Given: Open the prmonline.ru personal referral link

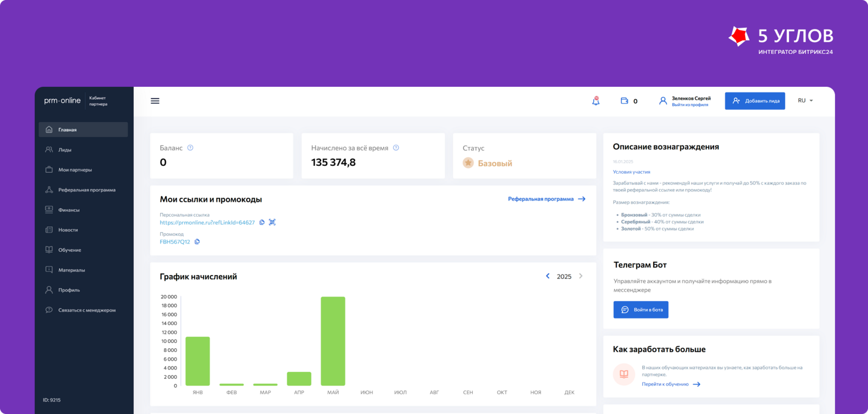Looking at the screenshot, I should pos(207,222).
